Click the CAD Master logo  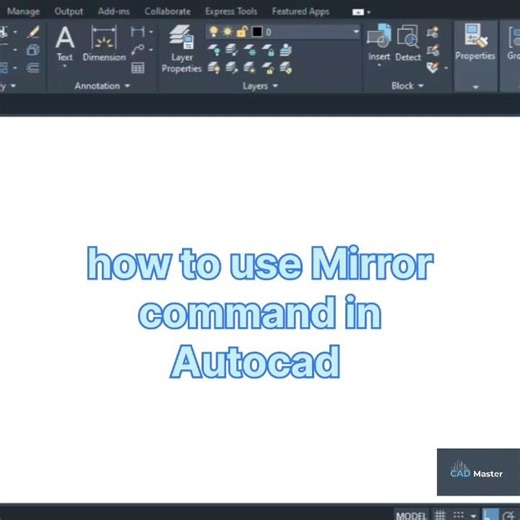coord(476,469)
